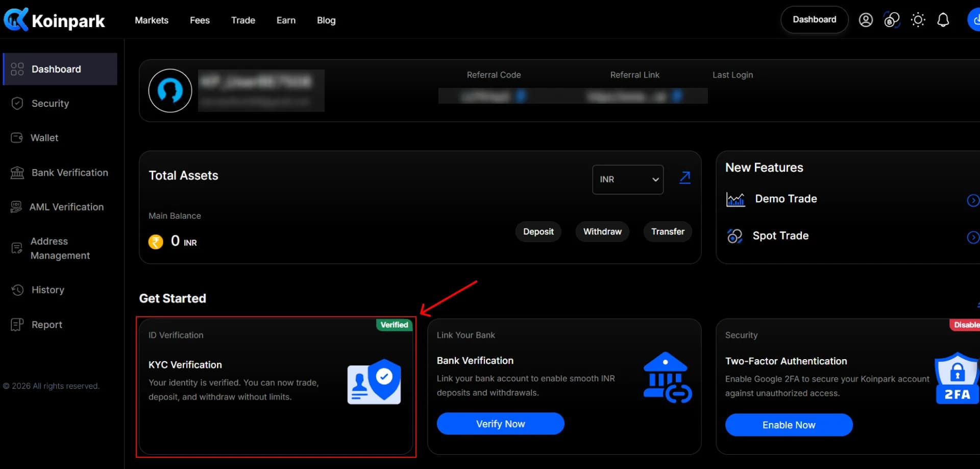Click the Referral Link label
Image resolution: width=980 pixels, height=469 pixels.
coord(635,75)
